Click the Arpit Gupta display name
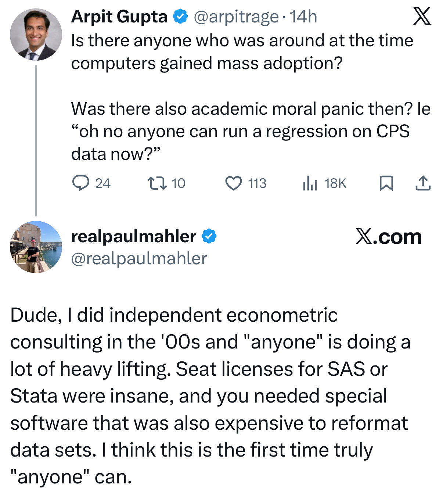The image size is (443, 504). pos(119,17)
